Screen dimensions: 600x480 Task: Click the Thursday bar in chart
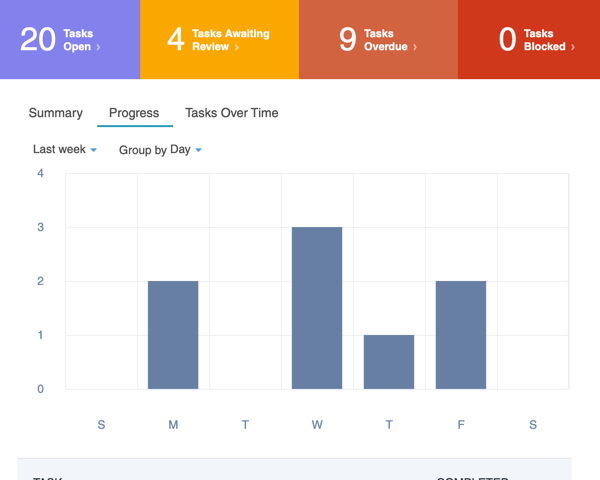tap(389, 362)
